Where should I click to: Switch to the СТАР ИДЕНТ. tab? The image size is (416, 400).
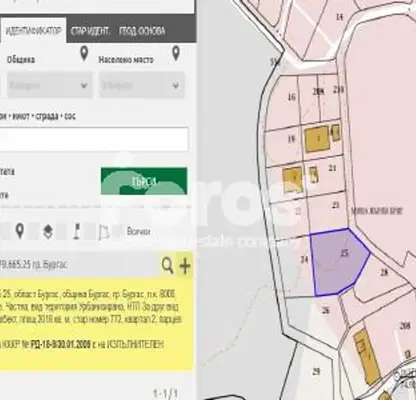(90, 31)
